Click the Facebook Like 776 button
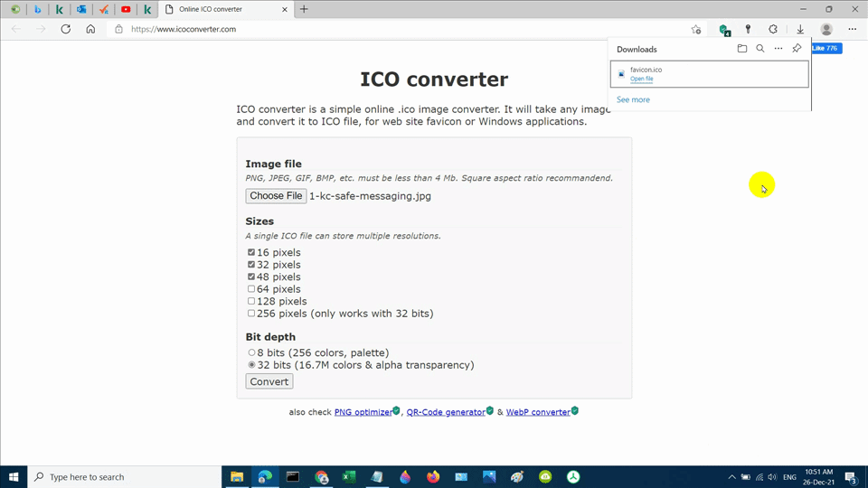The height and width of the screenshot is (488, 868). [x=826, y=48]
